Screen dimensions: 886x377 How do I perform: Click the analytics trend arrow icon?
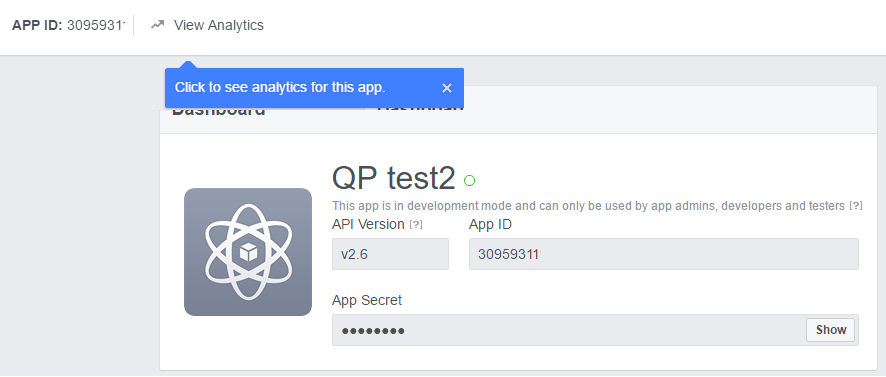click(x=157, y=25)
